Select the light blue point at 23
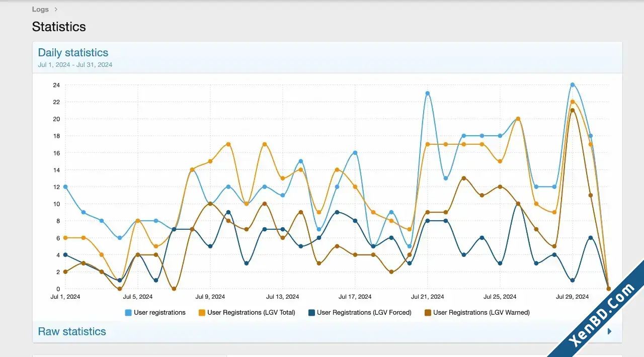 [x=428, y=94]
